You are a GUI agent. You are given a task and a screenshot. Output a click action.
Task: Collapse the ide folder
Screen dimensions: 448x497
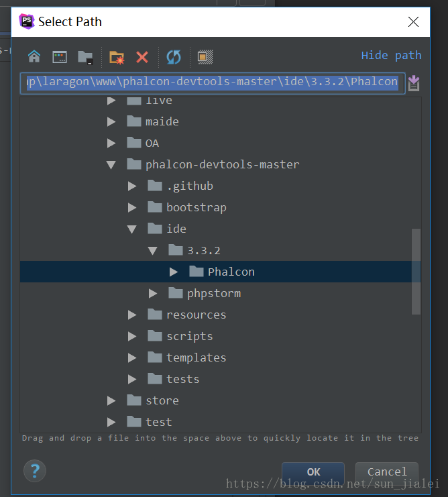[132, 229]
